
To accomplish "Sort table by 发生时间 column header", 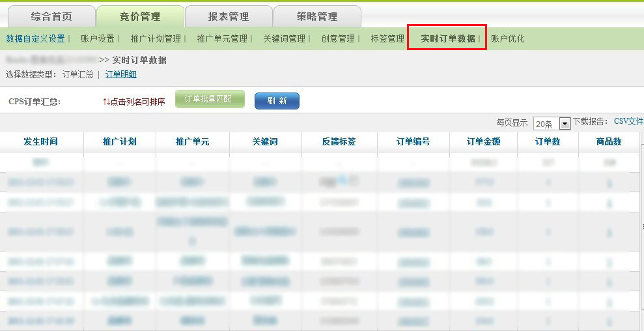I will [40, 141].
